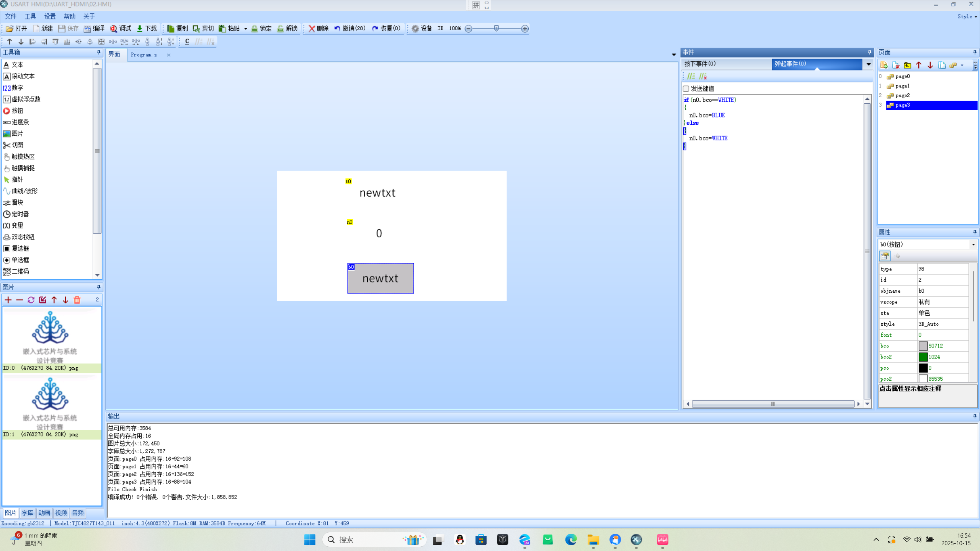This screenshot has height=551, width=980.
Task: Click the bco2 green color swatch
Action: (x=923, y=357)
